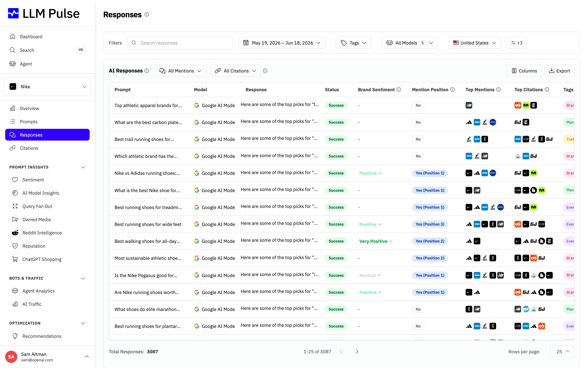This screenshot has height=368, width=588.
Task: Click the Sentiment heart icon
Action: [x=15, y=180]
